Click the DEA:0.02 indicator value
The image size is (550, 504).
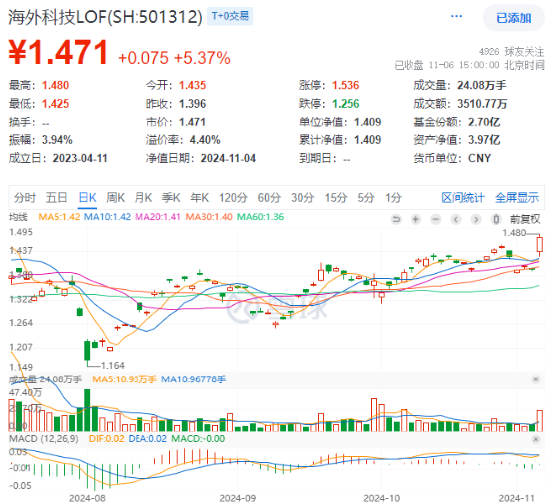148,439
